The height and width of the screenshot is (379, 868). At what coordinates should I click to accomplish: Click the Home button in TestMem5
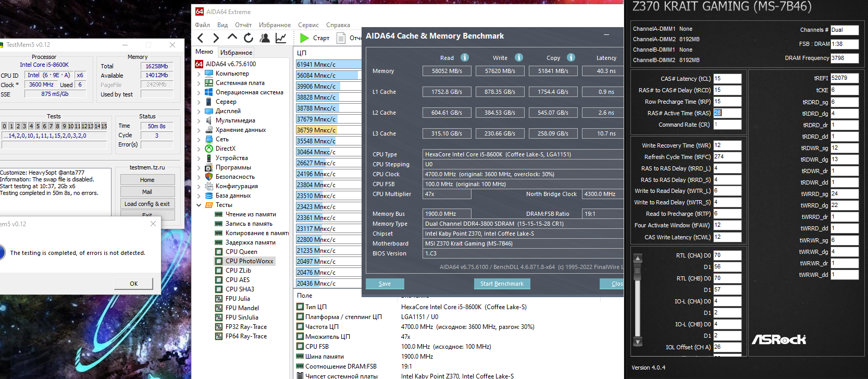tap(147, 180)
